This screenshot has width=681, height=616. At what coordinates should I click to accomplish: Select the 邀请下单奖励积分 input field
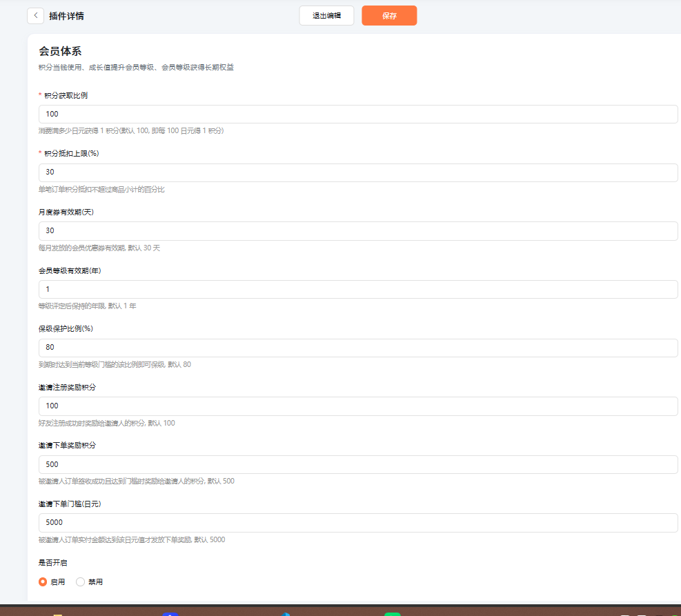tap(358, 464)
